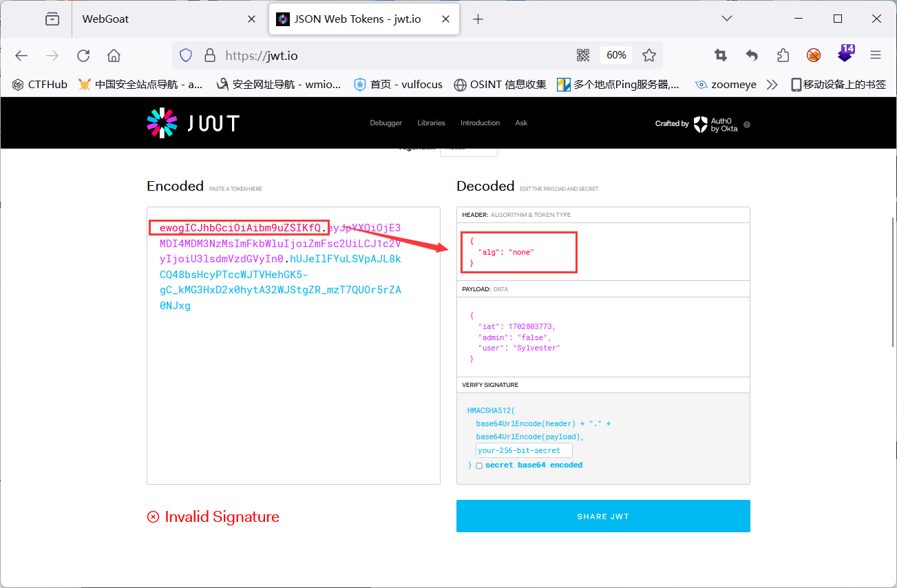Open the Ask nav item
The width and height of the screenshot is (897, 588).
pyautogui.click(x=521, y=123)
